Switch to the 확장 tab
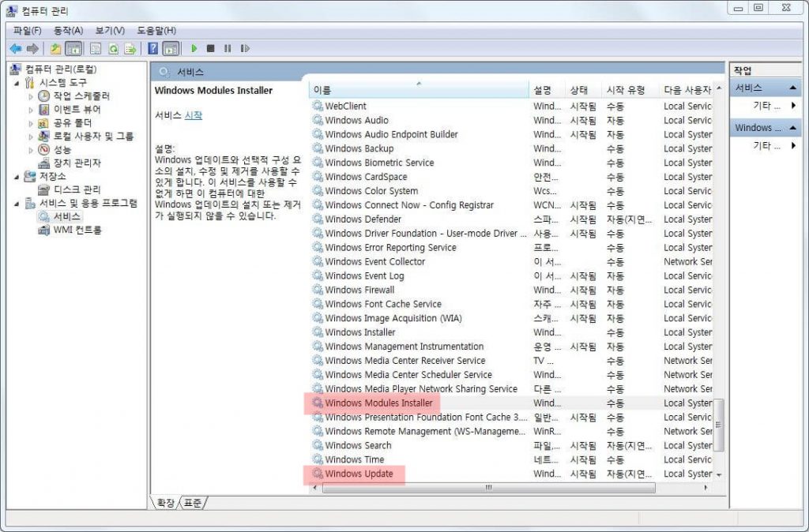 (166, 503)
